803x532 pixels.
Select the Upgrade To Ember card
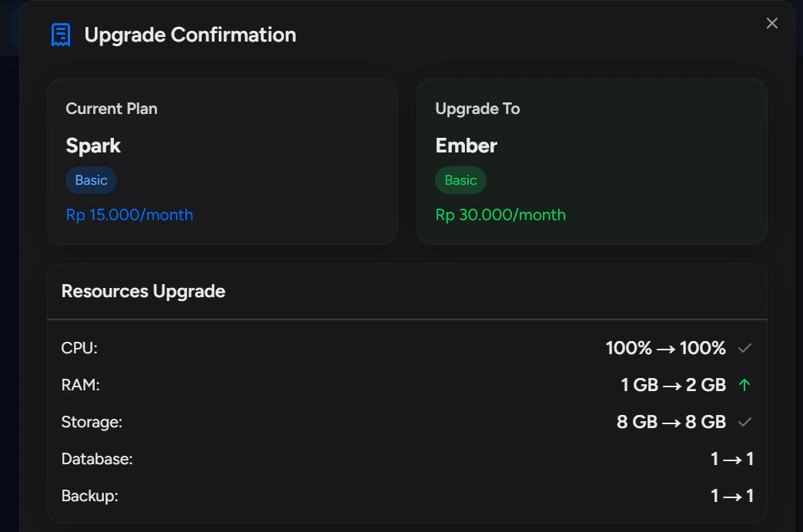(x=591, y=162)
